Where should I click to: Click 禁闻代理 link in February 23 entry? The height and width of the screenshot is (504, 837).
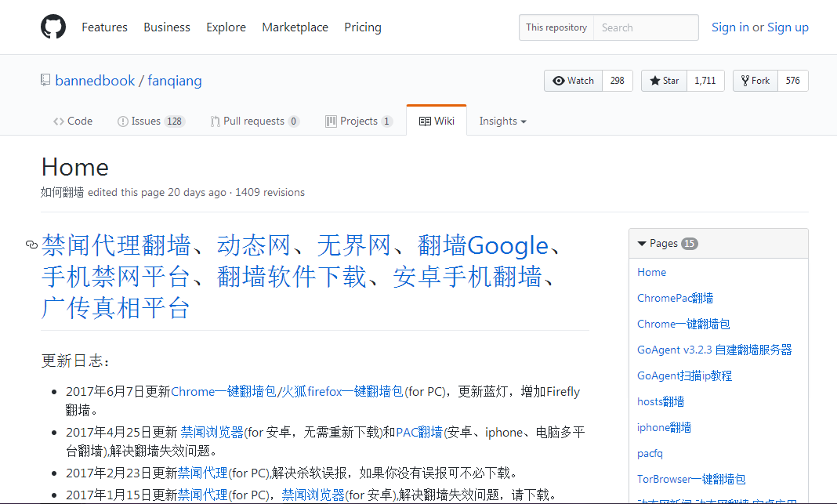coord(202,473)
